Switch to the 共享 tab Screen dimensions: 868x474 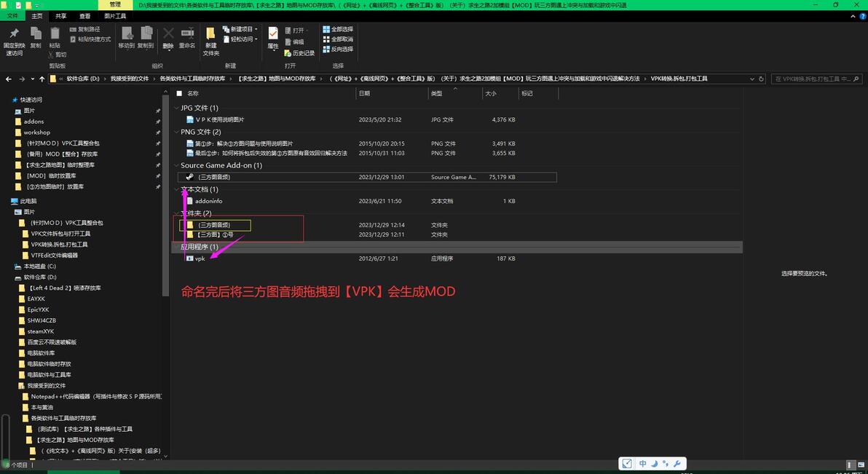click(x=61, y=16)
